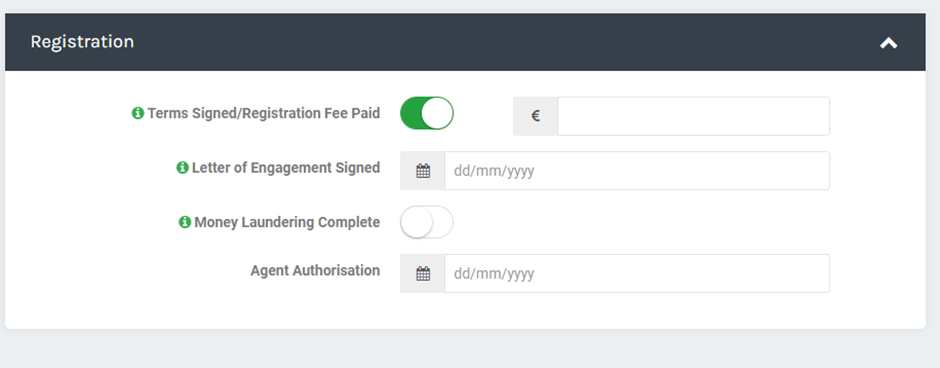The width and height of the screenshot is (940, 368).
Task: Click the euro currency symbol addon
Action: pos(535,116)
